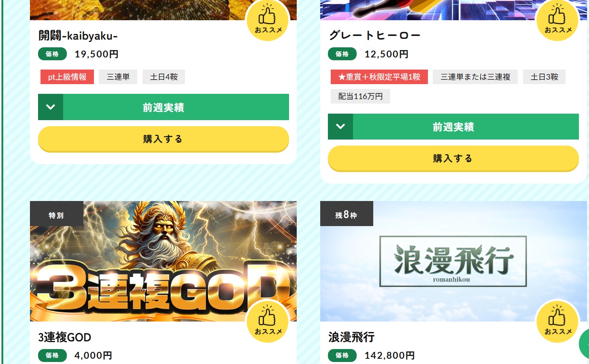Click the おススメ thumbs-up badge on グレートヒーロー
Image resolution: width=589 pixels, height=364 pixels.
pyautogui.click(x=557, y=20)
